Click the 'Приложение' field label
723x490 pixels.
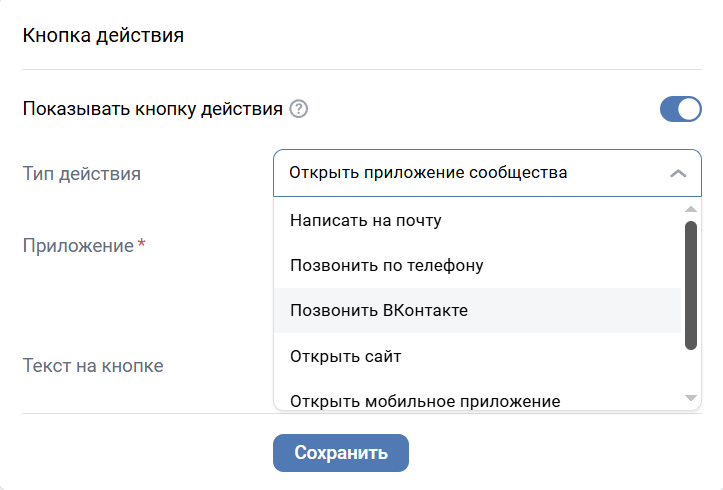pos(78,245)
